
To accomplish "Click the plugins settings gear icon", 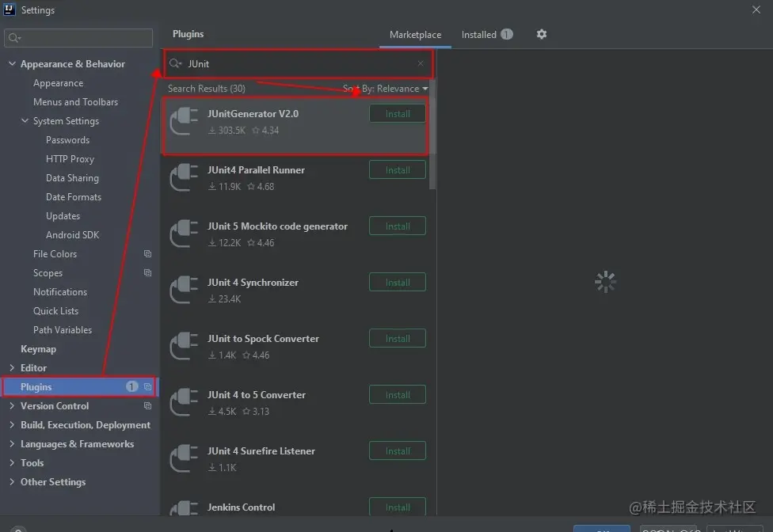I will [541, 34].
